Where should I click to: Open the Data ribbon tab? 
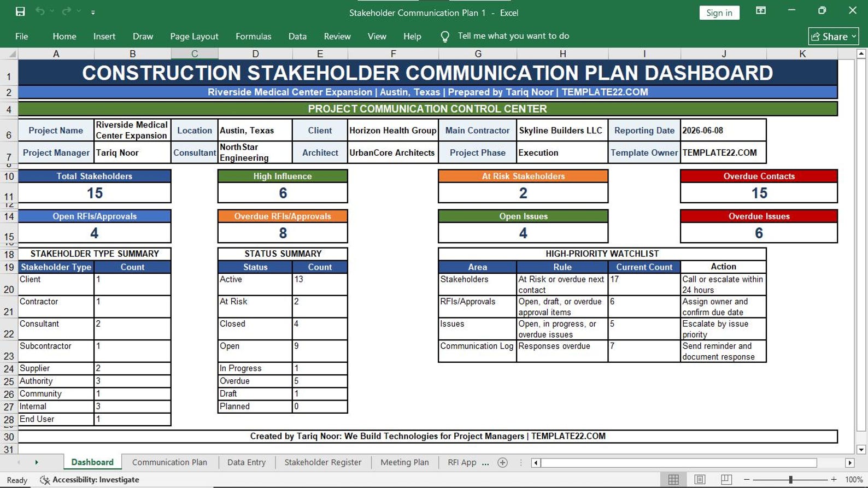(297, 36)
